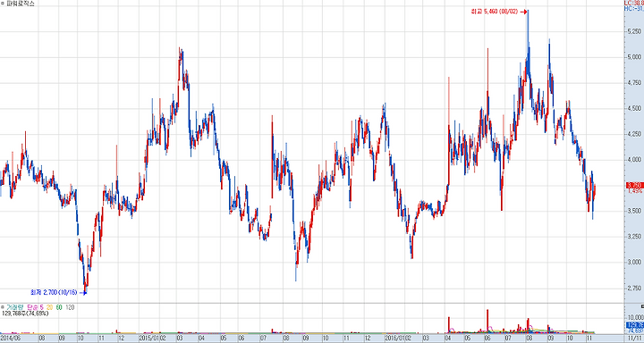Click the red current price tag on price axis
644x343 pixels.
635,185
